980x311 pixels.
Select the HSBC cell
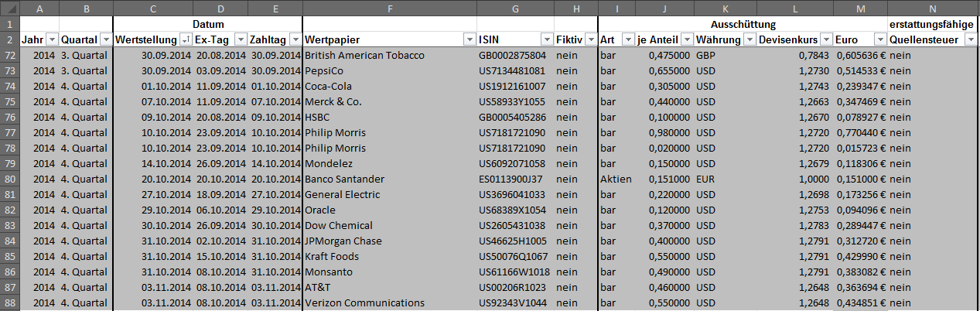(x=390, y=118)
